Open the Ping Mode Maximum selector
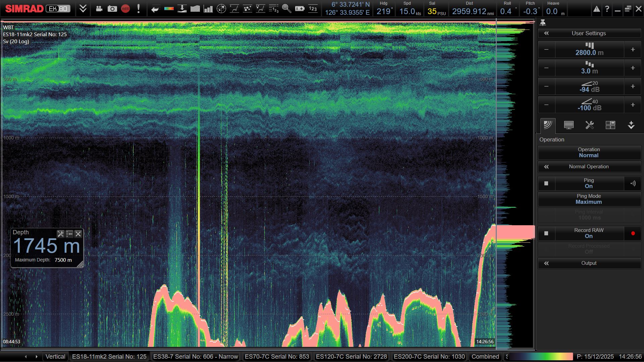This screenshot has width=644, height=362. 589,199
